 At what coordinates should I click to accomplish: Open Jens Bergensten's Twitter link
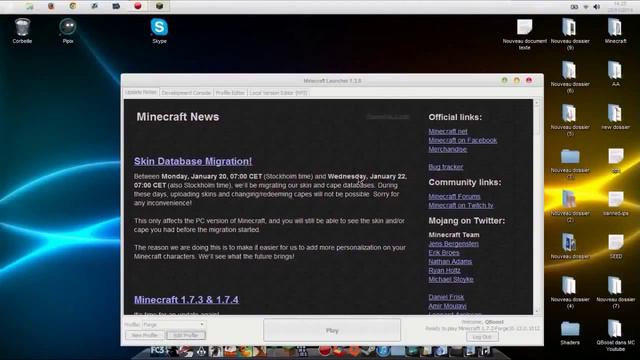coord(453,244)
